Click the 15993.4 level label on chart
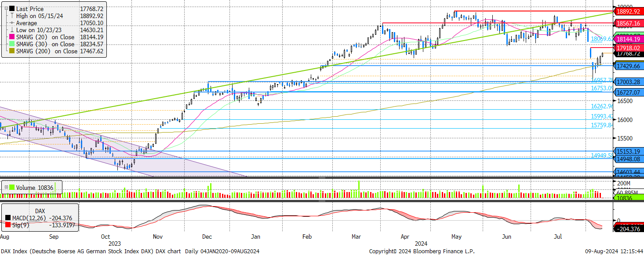 [602, 116]
